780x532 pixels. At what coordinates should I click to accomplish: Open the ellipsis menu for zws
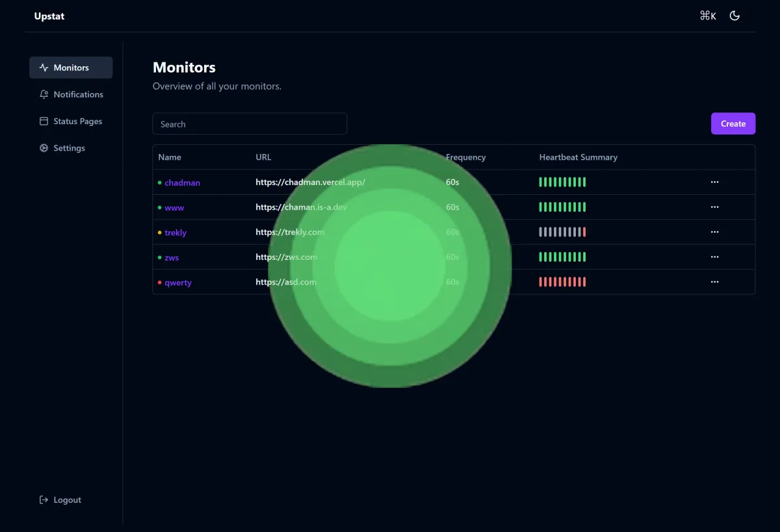pyautogui.click(x=714, y=257)
